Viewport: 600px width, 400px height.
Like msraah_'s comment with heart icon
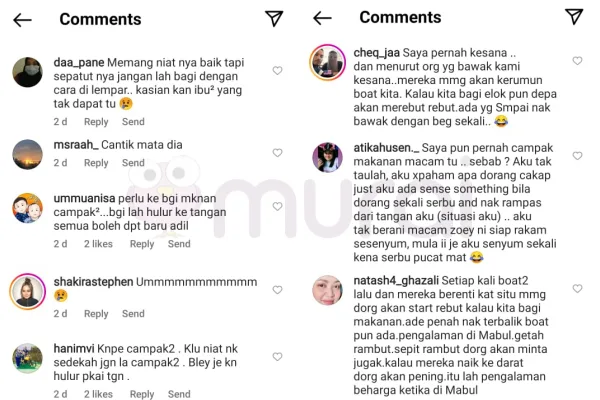277,153
